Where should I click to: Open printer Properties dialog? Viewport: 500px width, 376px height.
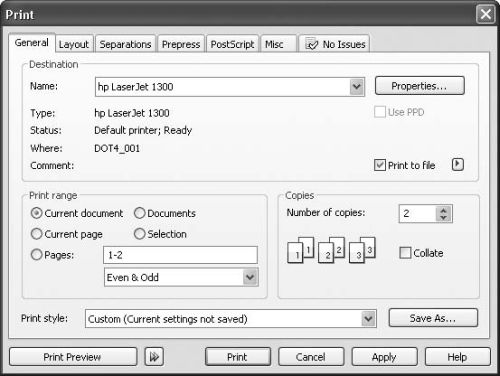419,86
